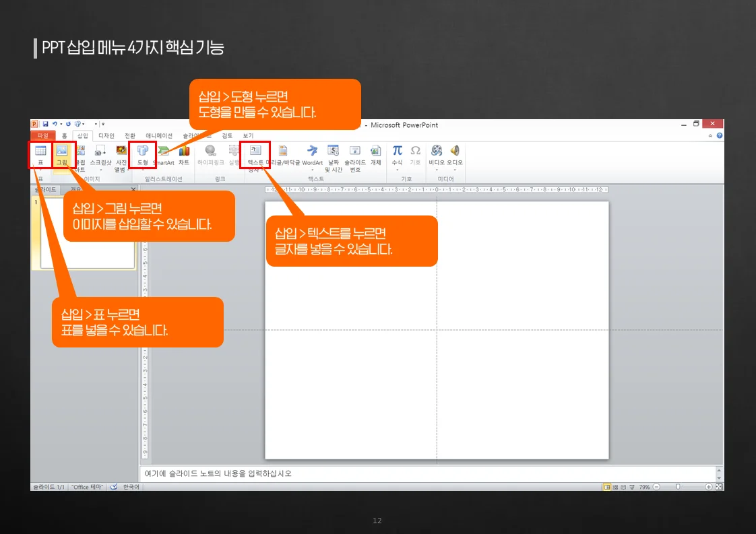Expand the 스크린샷 (Screenshot) dropdown

click(100, 170)
